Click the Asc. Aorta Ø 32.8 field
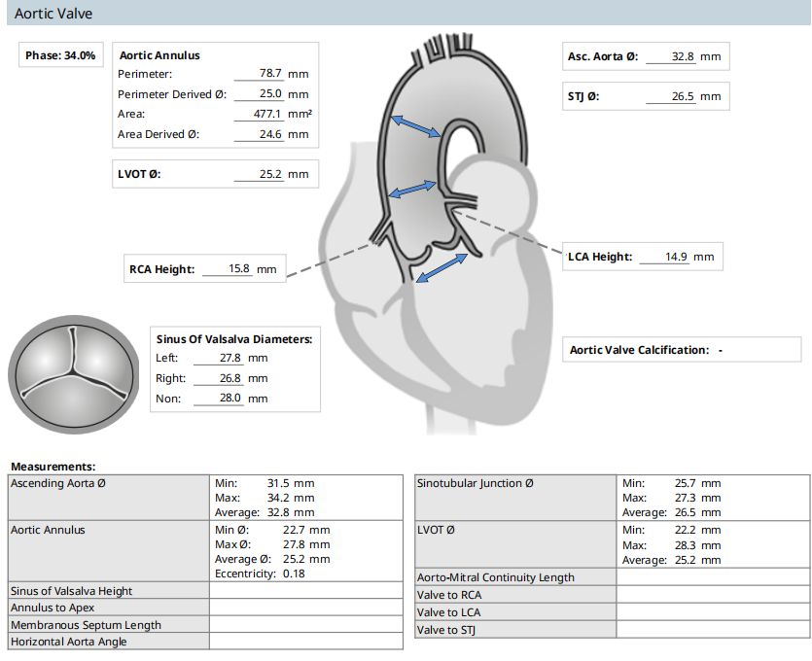 coord(669,57)
